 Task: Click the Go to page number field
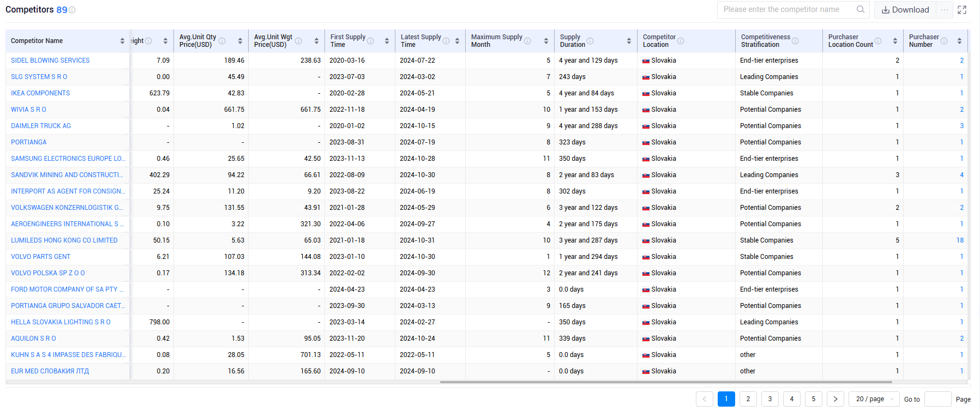pyautogui.click(x=938, y=399)
